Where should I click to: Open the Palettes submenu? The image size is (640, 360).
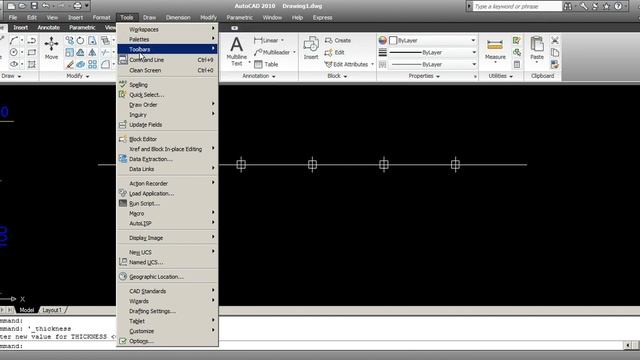click(x=168, y=39)
